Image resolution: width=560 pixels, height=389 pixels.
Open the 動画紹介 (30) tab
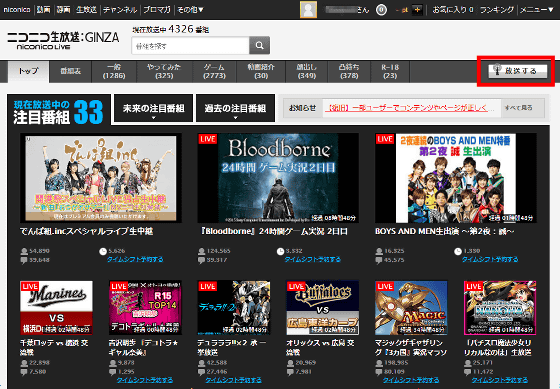click(261, 71)
